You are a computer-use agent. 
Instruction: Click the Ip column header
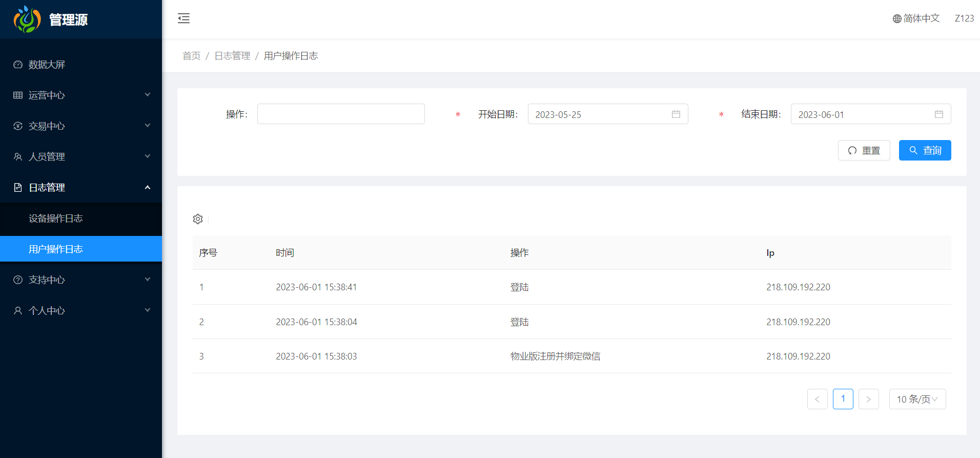pyautogui.click(x=770, y=253)
